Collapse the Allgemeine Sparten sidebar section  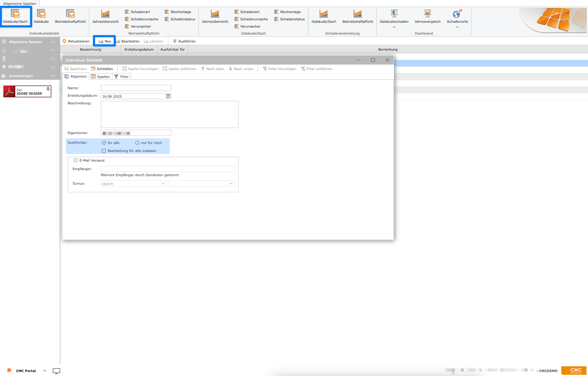pyautogui.click(x=53, y=42)
